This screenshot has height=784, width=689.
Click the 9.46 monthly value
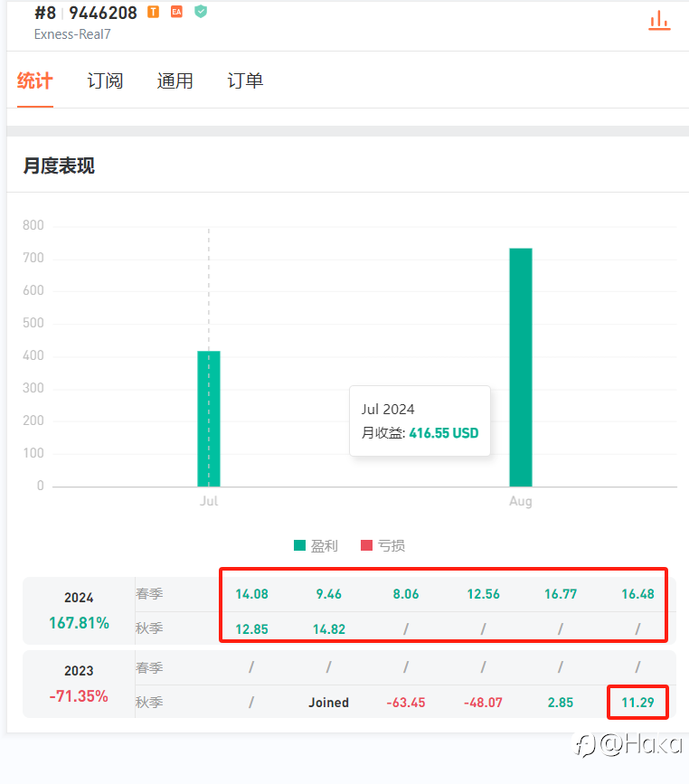(x=329, y=594)
